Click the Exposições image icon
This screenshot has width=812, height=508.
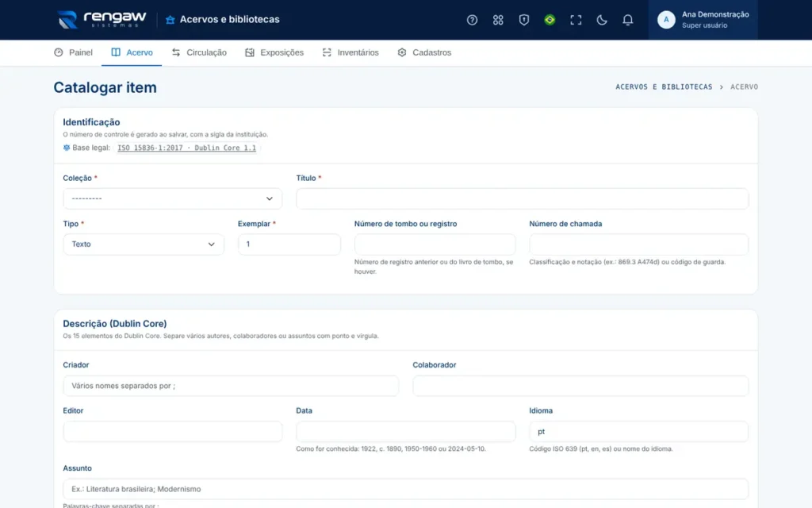pyautogui.click(x=250, y=52)
